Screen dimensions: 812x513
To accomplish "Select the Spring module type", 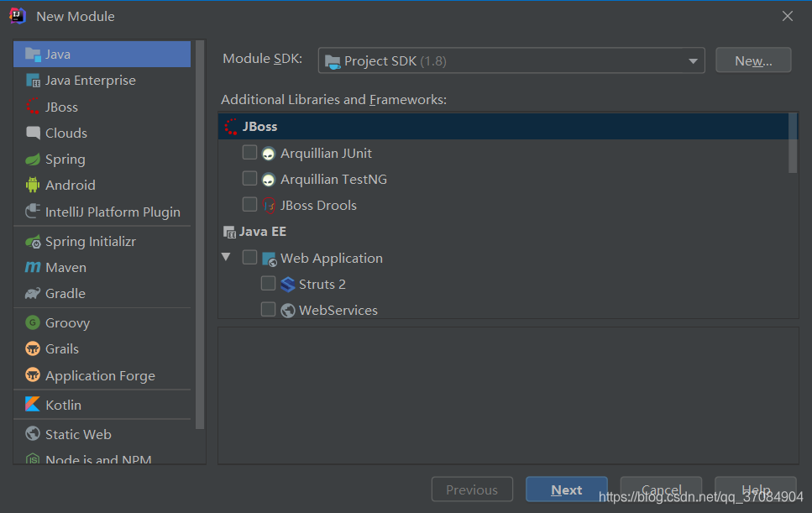I will tap(102, 160).
